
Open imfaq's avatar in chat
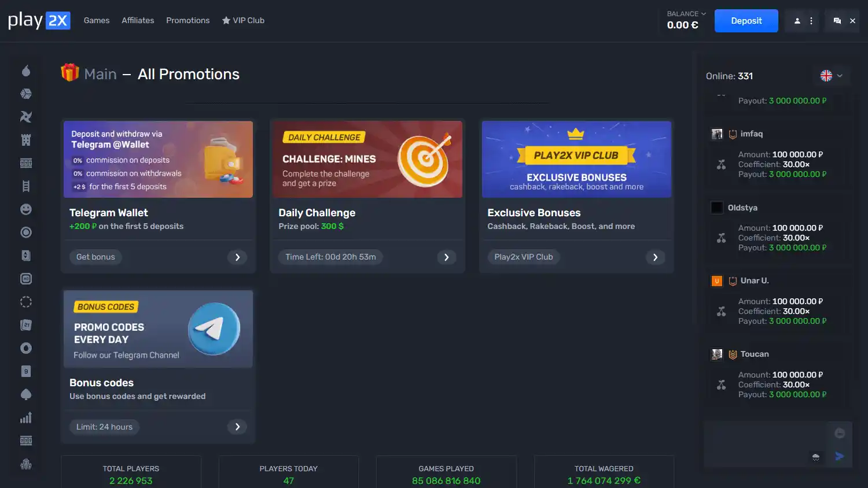(716, 134)
